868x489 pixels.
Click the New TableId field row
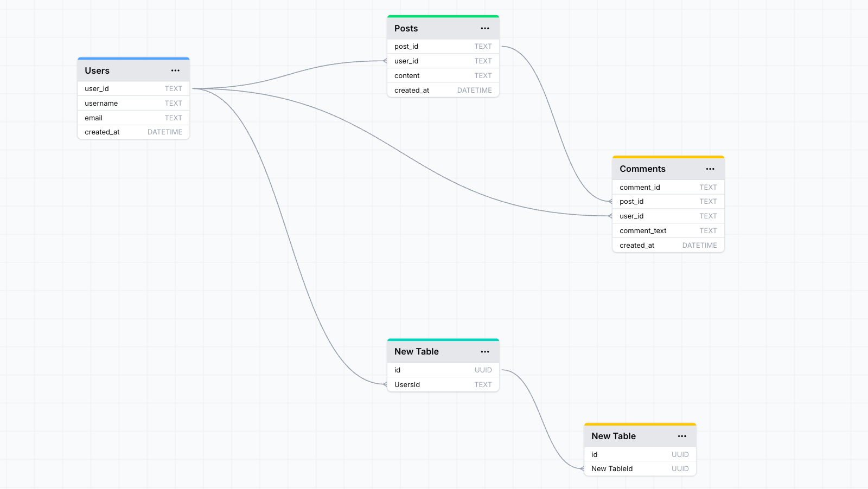[x=640, y=468]
